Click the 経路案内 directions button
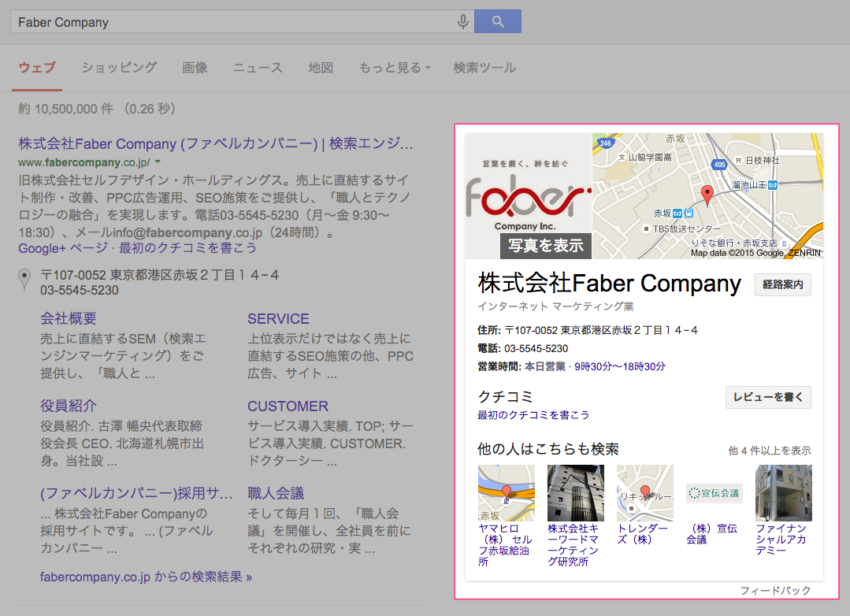This screenshot has height=616, width=850. (783, 284)
